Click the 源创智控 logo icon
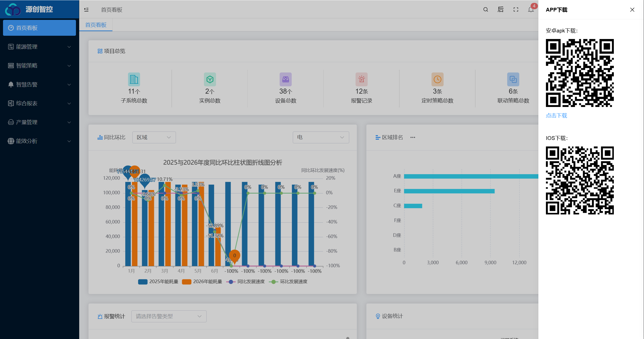The image size is (644, 339). pos(13,10)
